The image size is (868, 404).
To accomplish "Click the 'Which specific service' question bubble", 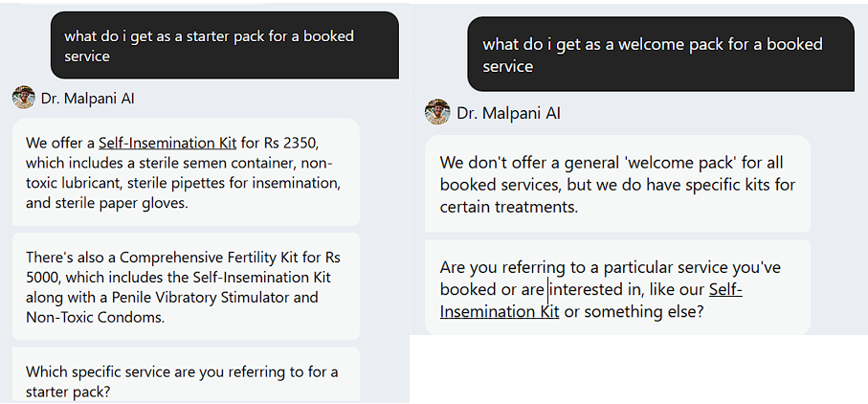I will 186,380.
